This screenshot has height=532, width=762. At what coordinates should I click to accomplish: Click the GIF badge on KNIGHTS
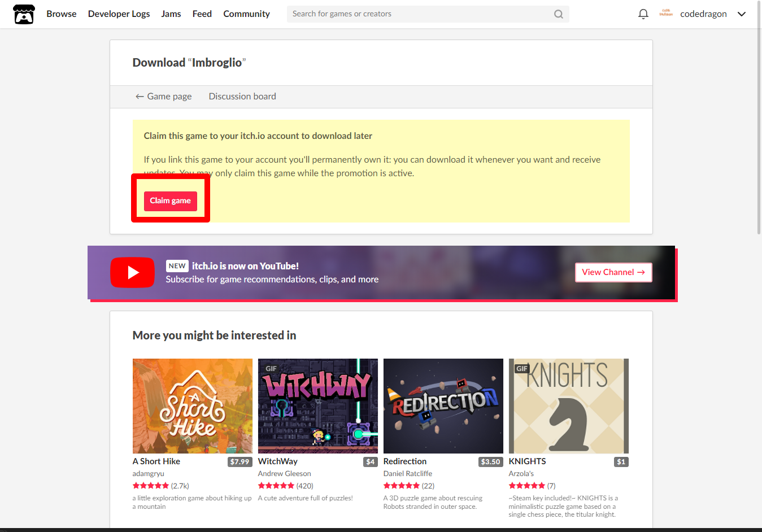522,369
